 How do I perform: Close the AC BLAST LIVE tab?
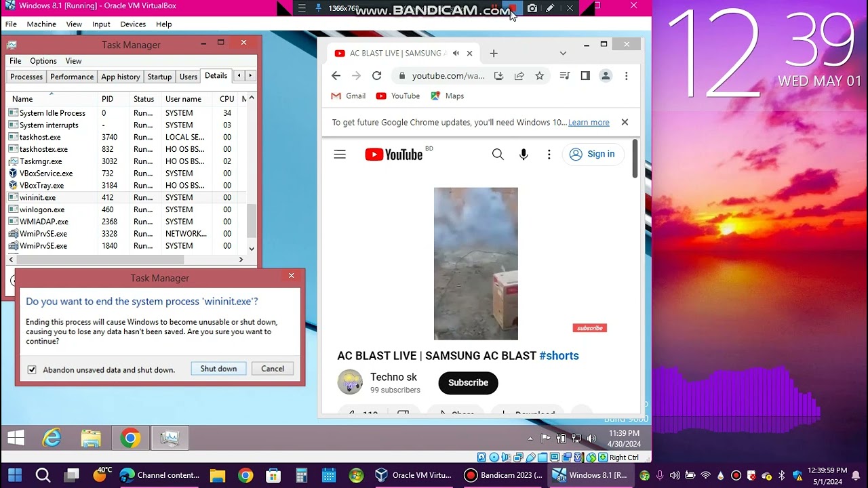click(469, 54)
